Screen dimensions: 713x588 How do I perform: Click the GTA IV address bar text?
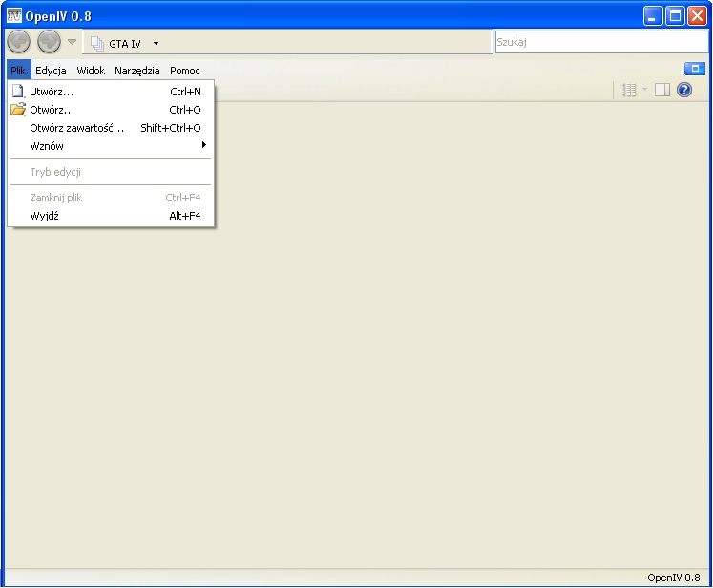125,44
